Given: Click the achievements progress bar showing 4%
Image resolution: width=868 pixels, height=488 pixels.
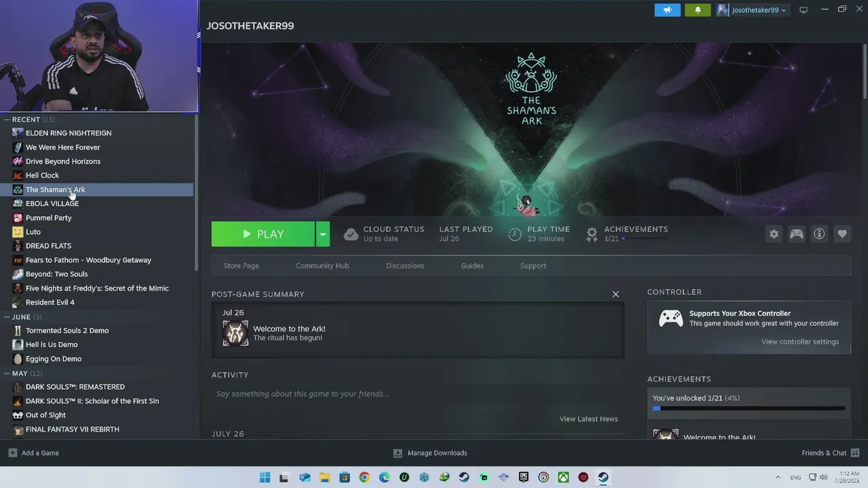Looking at the screenshot, I should (x=749, y=409).
